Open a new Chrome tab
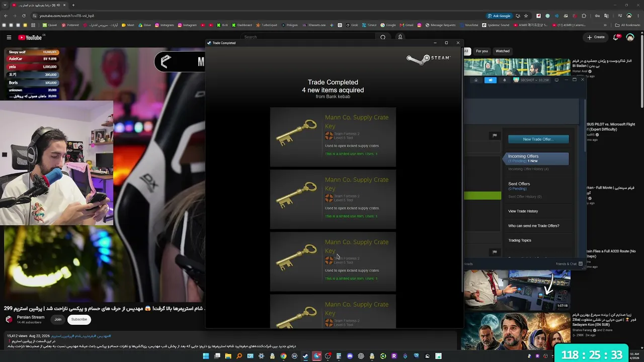This screenshot has width=644, height=362. [x=73, y=5]
